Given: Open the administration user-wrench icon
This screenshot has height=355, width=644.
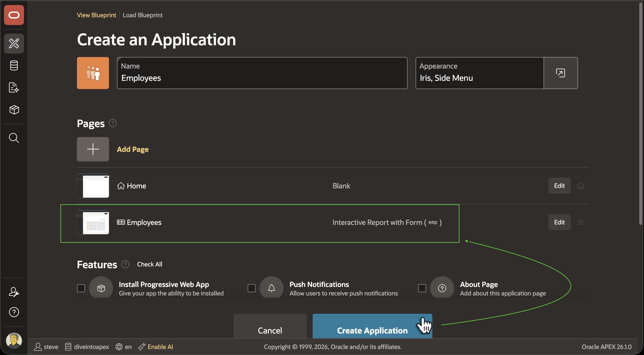Looking at the screenshot, I should pos(14,292).
